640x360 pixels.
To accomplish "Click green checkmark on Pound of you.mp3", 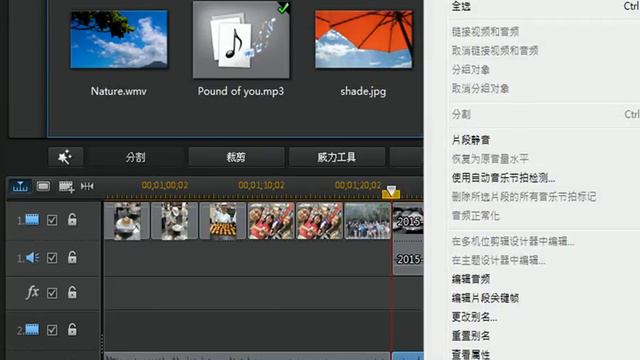I will click(283, 8).
